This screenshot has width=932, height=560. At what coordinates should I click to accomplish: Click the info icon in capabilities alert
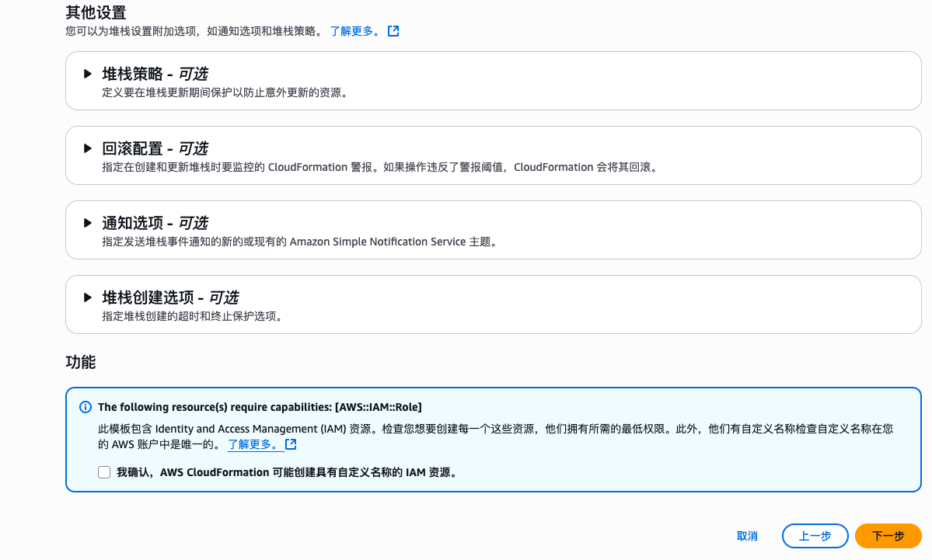86,407
